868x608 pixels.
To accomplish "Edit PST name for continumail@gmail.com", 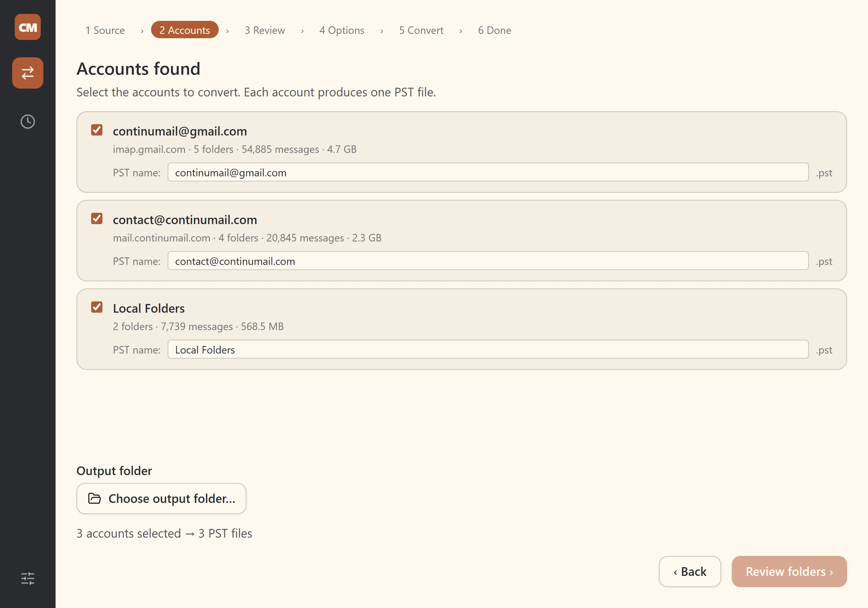I will pos(488,172).
